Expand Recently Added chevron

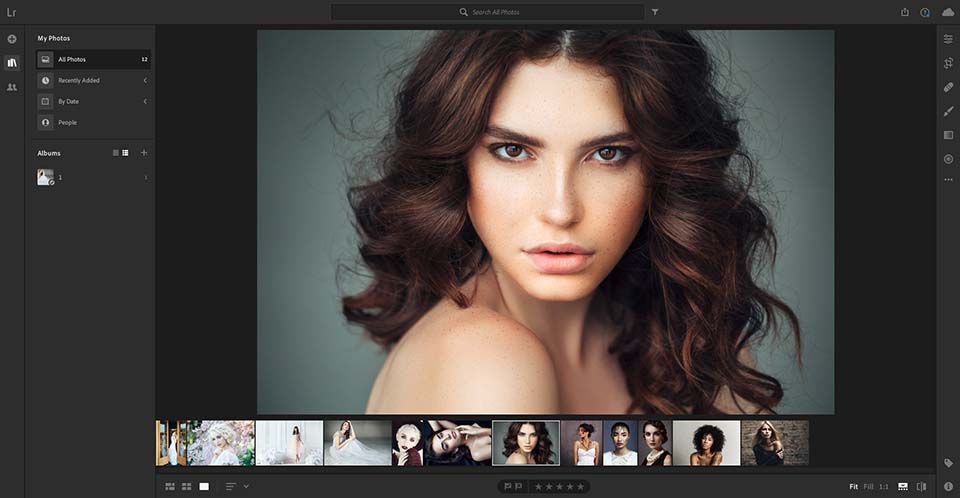145,80
